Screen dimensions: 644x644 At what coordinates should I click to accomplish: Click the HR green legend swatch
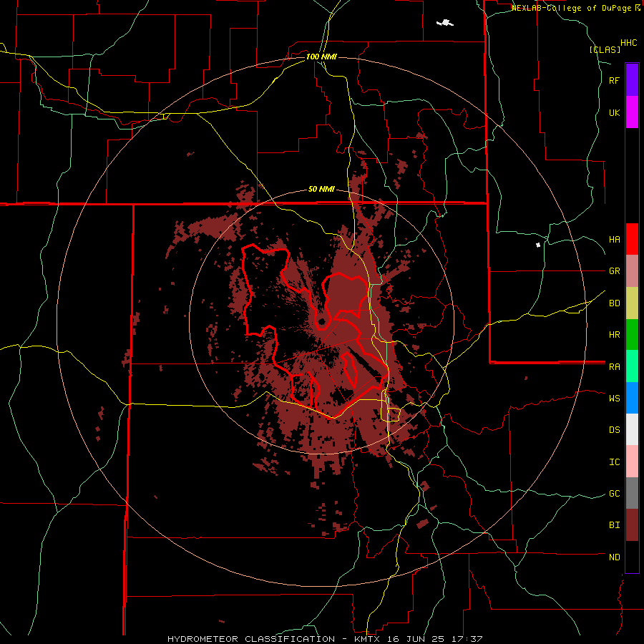click(632, 335)
